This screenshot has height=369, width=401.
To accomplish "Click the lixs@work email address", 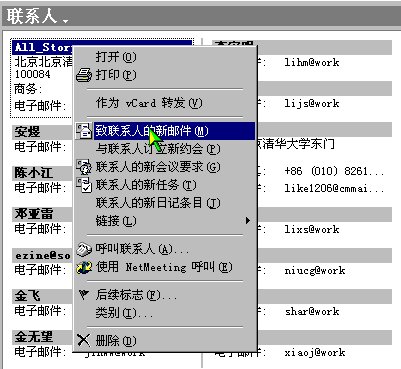I will [312, 229].
